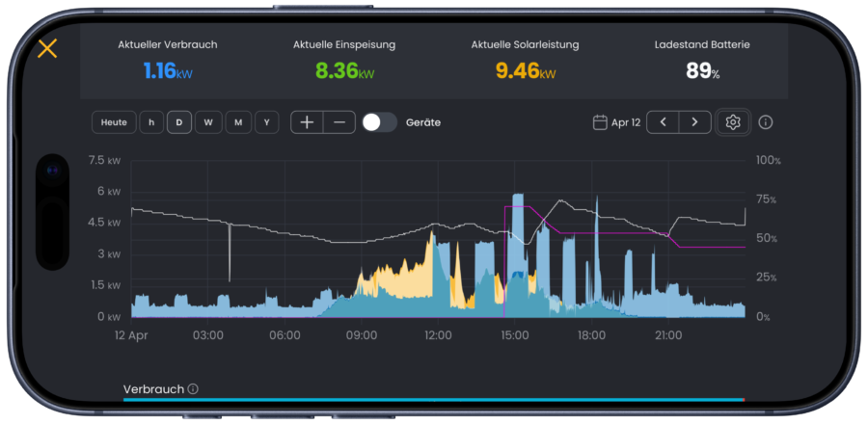Select the weekly 'W' range
Image resolution: width=868 pixels, height=424 pixels.
[x=208, y=122]
